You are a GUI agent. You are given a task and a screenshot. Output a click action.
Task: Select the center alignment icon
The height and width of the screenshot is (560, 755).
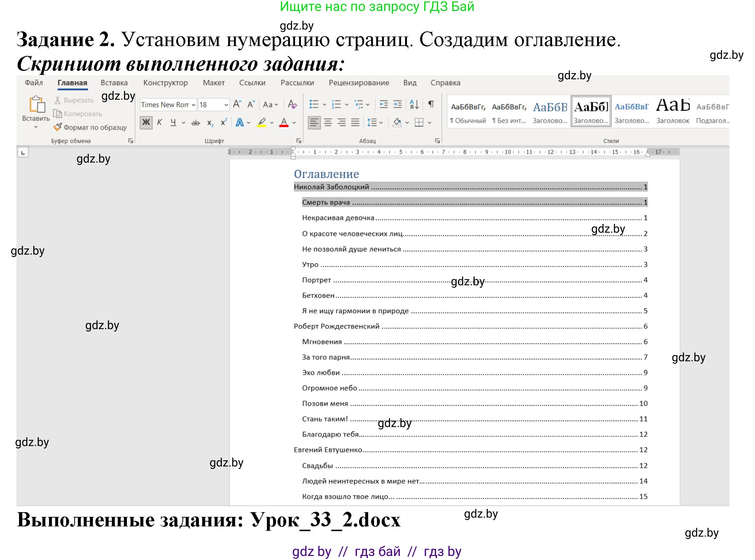tap(328, 123)
